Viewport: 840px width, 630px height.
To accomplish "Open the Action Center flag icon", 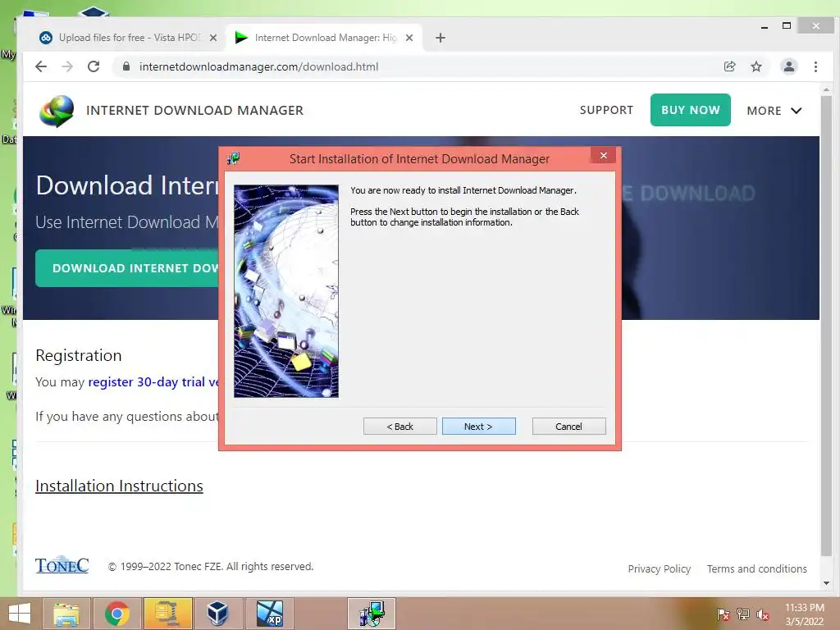I will click(723, 614).
